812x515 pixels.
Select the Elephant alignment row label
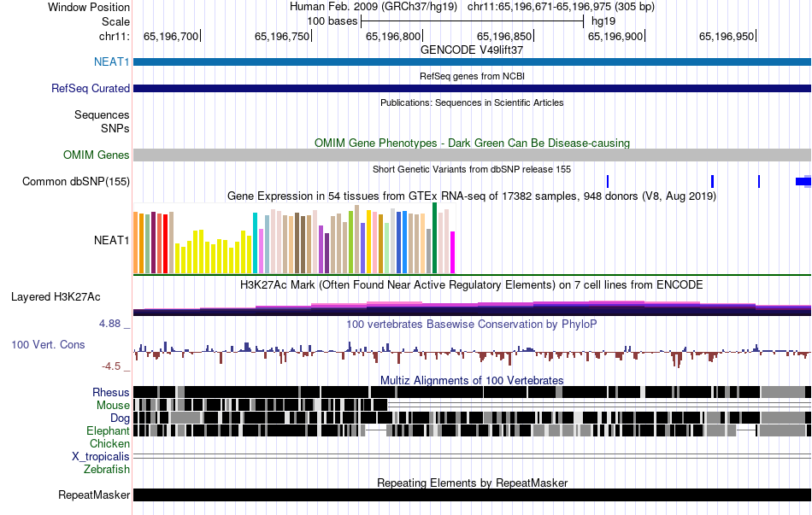pos(109,430)
